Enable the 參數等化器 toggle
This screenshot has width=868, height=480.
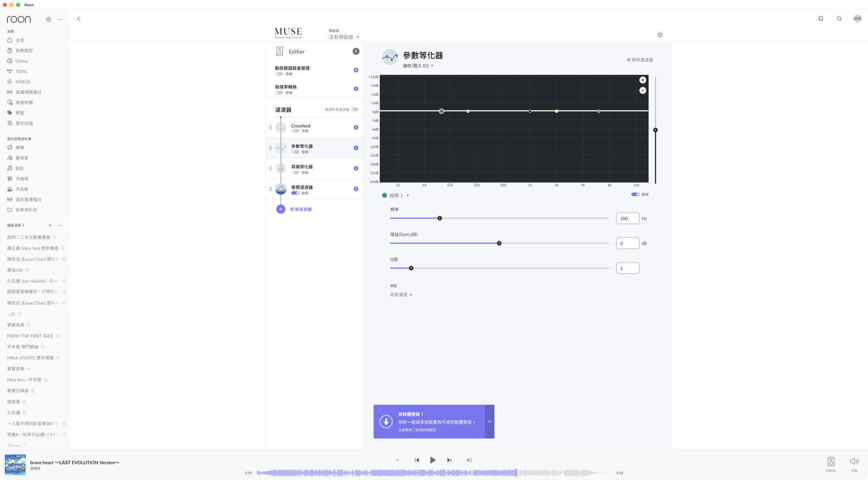pyautogui.click(x=295, y=152)
